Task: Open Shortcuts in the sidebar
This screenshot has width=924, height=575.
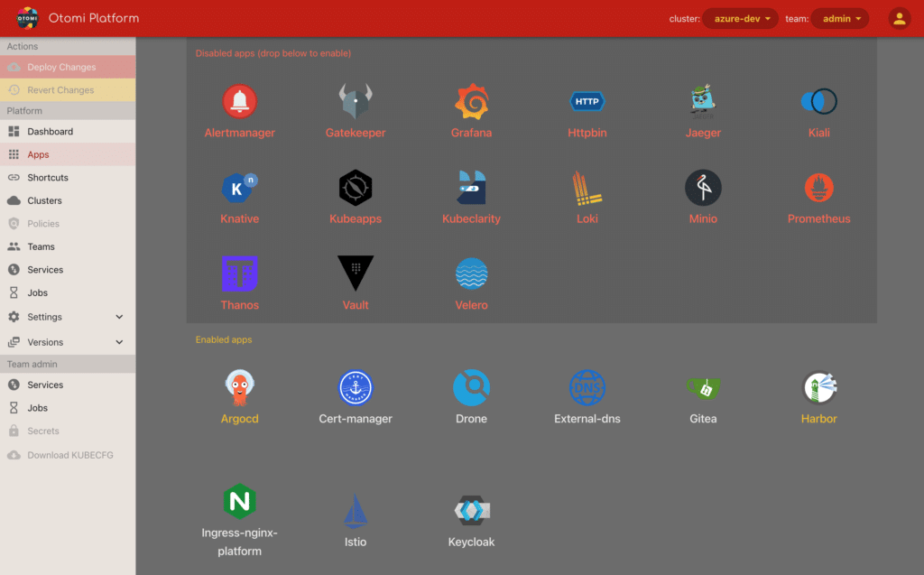Action: [68, 178]
